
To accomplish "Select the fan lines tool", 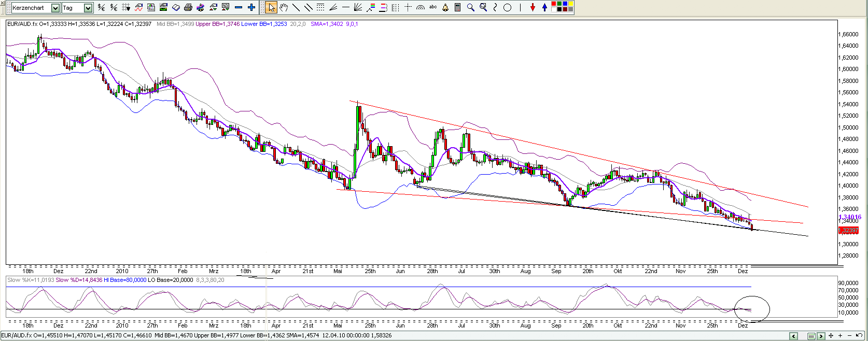I will [358, 7].
